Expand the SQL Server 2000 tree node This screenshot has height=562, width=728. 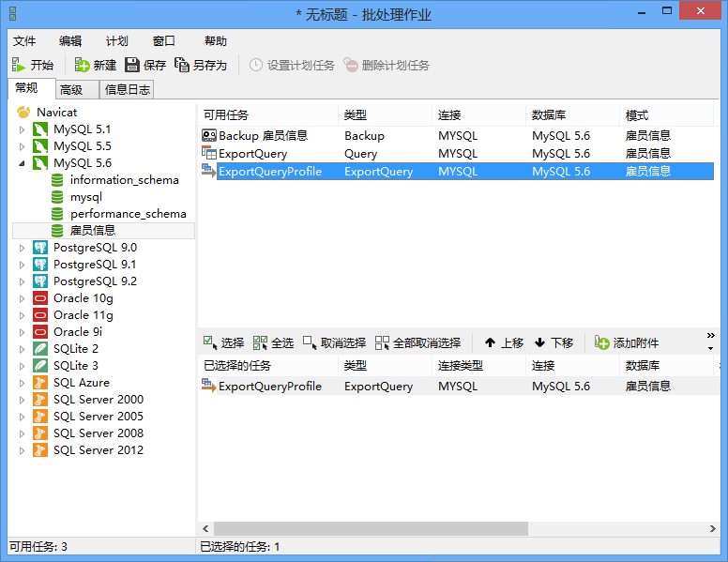(x=22, y=400)
